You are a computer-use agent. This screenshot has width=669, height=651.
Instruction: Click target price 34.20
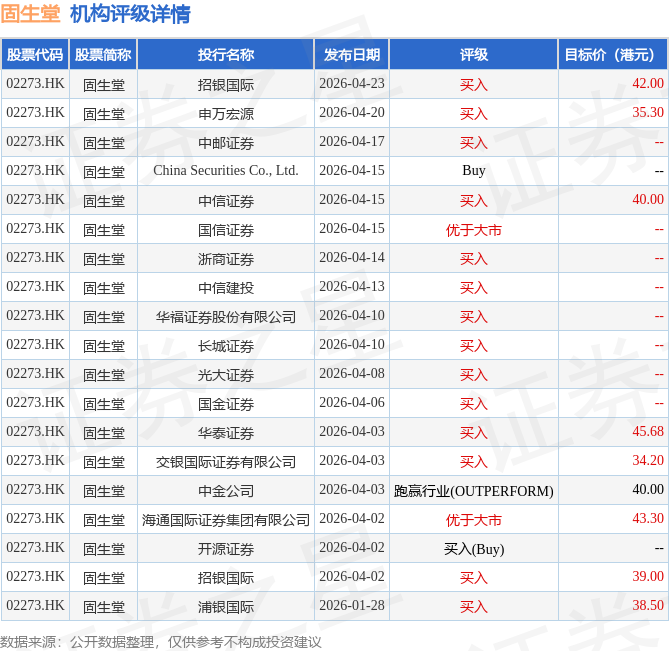(x=648, y=461)
